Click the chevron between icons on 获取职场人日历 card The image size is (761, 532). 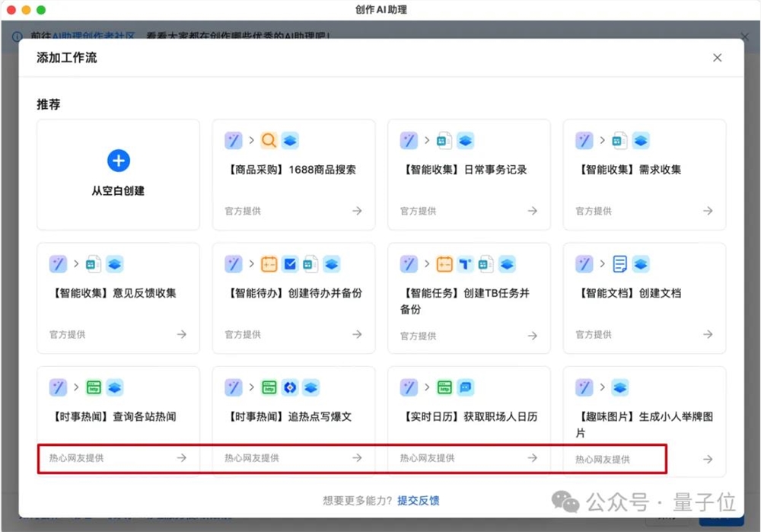(427, 387)
